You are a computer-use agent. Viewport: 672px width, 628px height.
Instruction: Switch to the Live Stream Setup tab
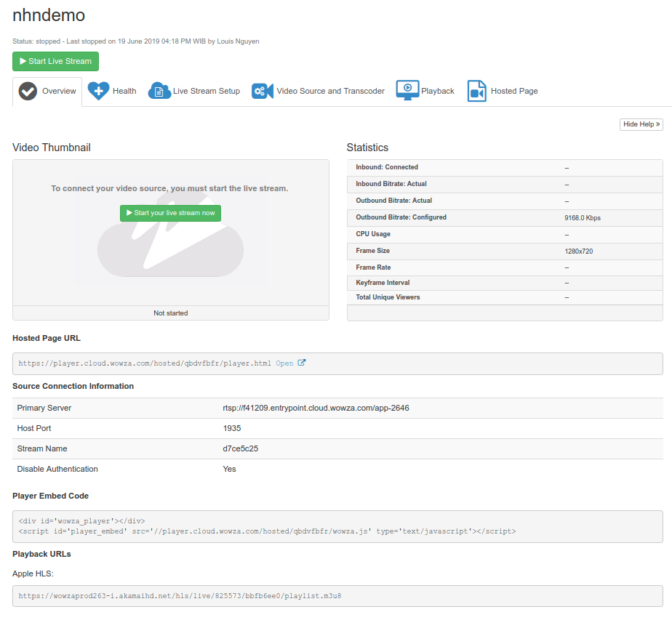pyautogui.click(x=206, y=91)
